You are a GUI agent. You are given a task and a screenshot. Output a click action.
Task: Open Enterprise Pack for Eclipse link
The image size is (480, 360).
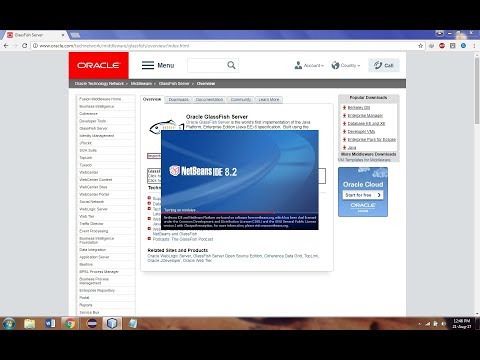(372, 140)
